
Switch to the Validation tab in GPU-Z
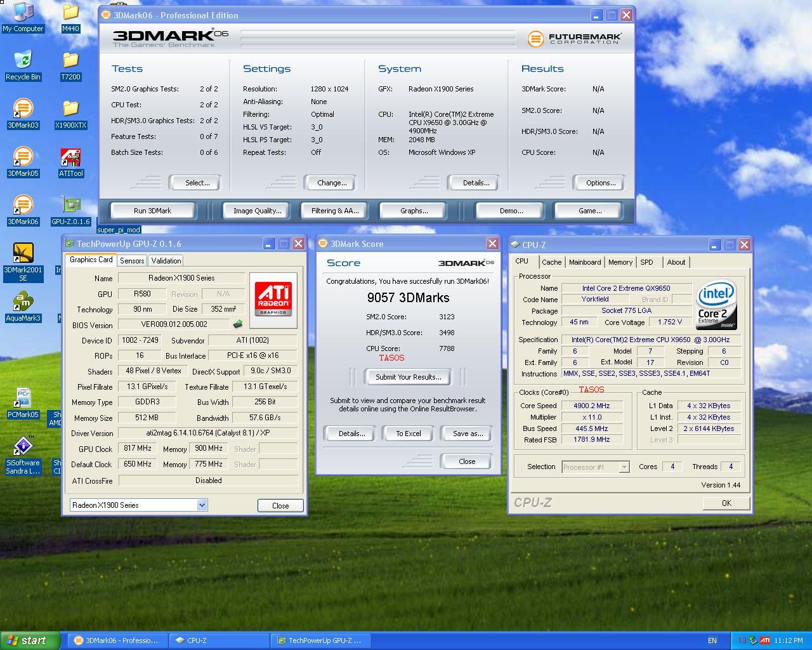pyautogui.click(x=166, y=261)
